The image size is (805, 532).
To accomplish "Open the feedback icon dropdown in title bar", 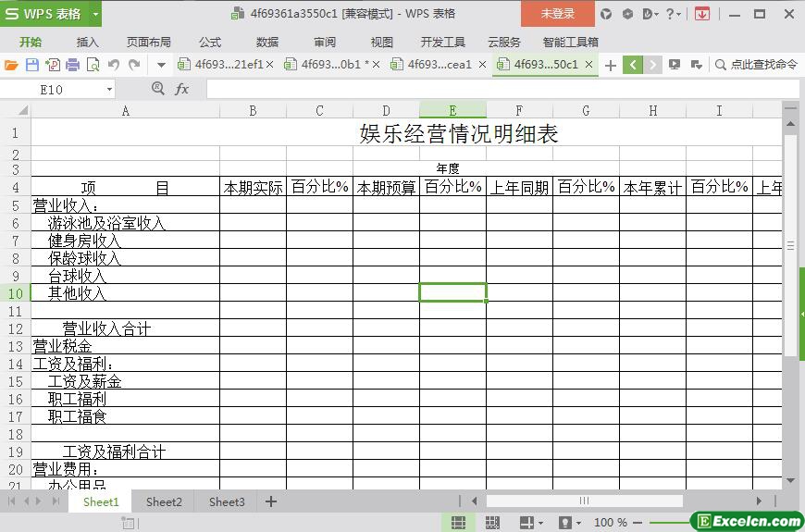I will pyautogui.click(x=650, y=14).
